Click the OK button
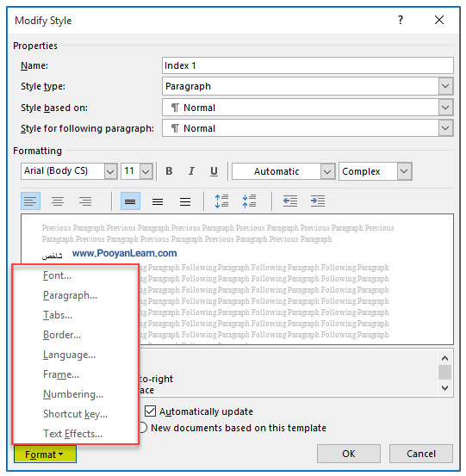466x476 pixels. point(349,454)
